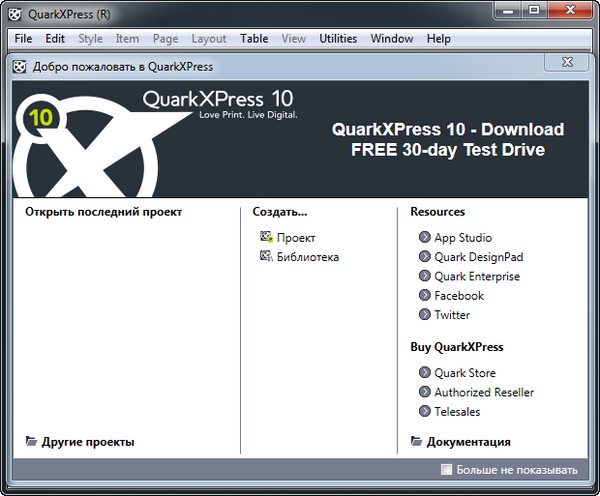Image resolution: width=600 pixels, height=496 pixels.
Task: Open the File menu
Action: 24,39
